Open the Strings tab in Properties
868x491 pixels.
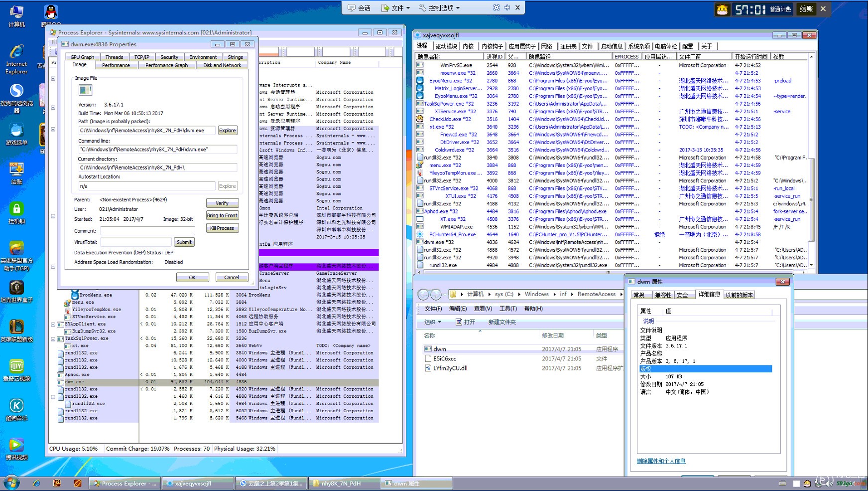point(236,57)
